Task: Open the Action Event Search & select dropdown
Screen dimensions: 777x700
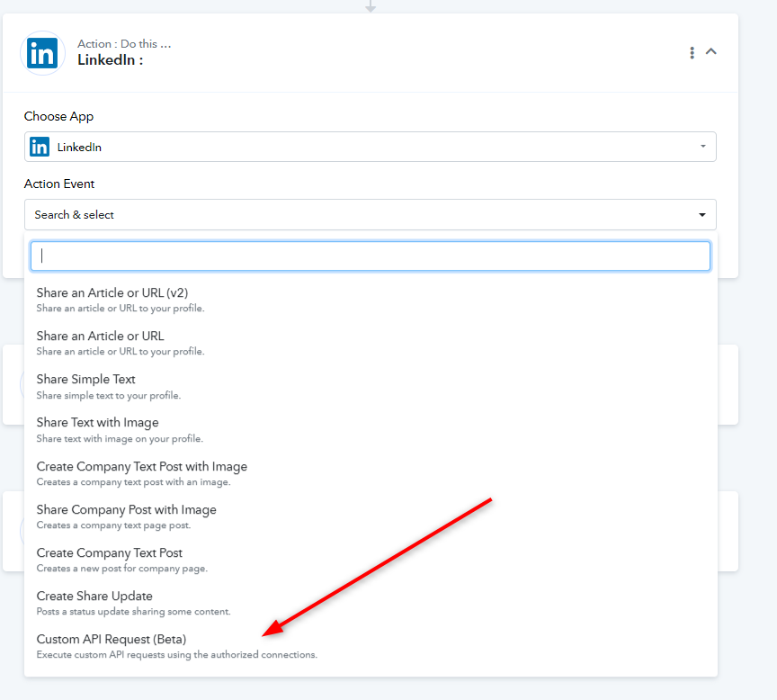Action: click(371, 215)
